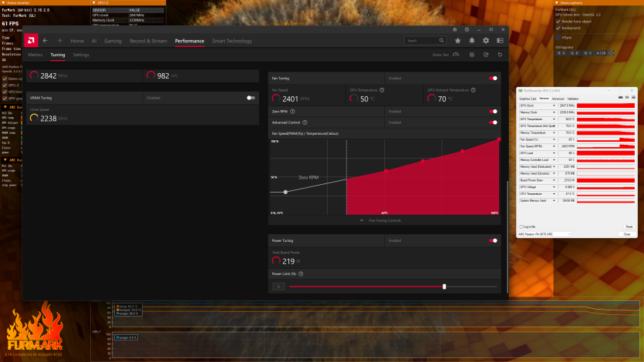Open GPU Clock sensor dropdown in GPU-Z

click(x=554, y=106)
